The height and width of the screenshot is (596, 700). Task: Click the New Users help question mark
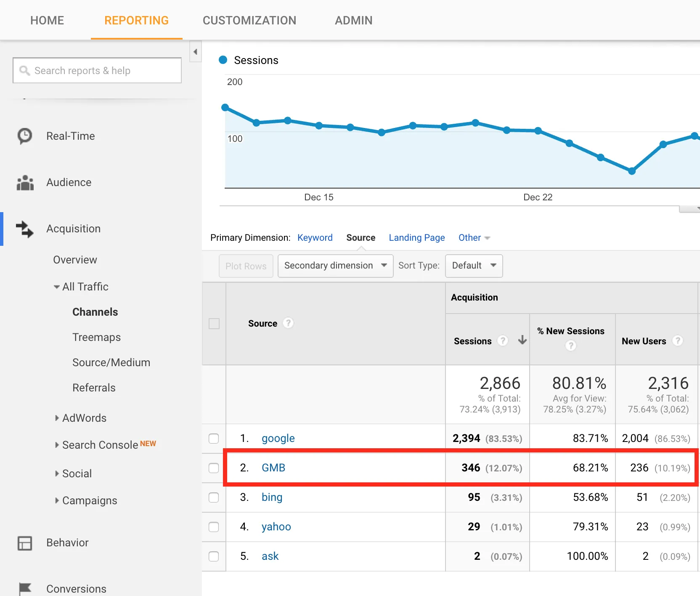(678, 341)
